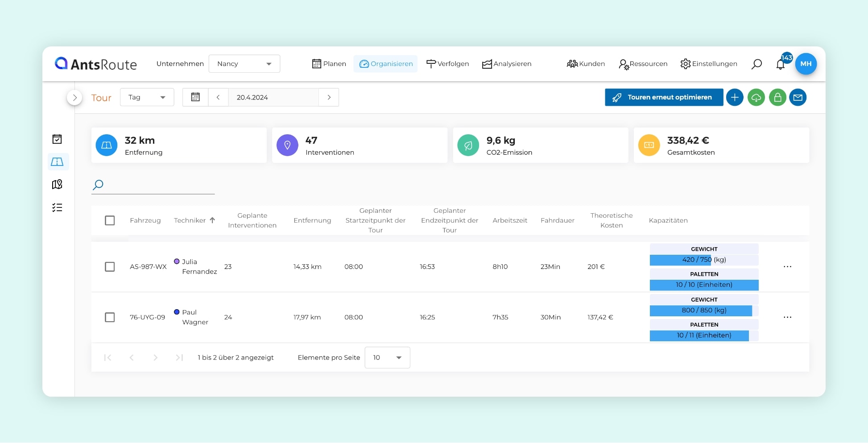
Task: Click the notification bell icon
Action: coord(780,64)
